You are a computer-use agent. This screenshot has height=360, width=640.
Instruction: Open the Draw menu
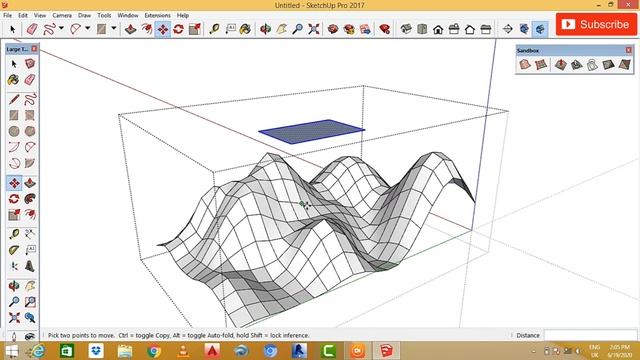point(84,15)
